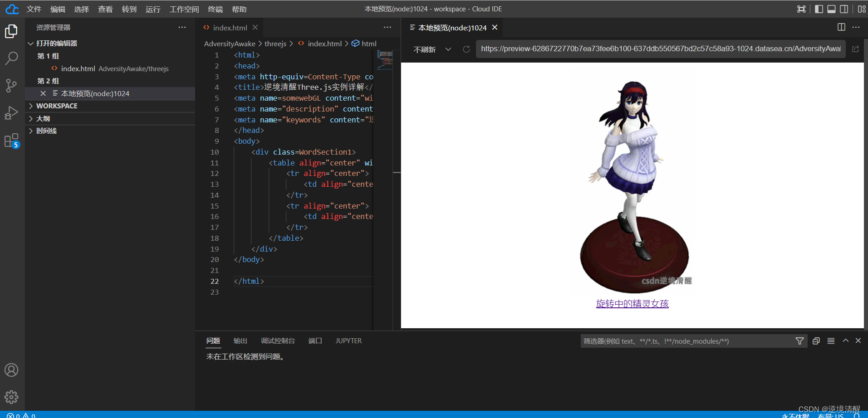Expand the 大纲 outline section

pos(43,118)
